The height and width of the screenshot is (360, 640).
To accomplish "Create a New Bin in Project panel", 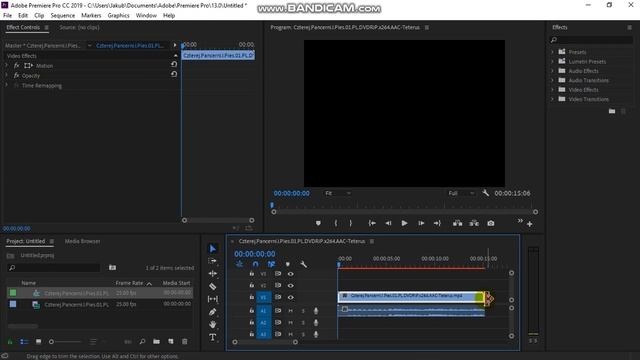I will coord(156,342).
